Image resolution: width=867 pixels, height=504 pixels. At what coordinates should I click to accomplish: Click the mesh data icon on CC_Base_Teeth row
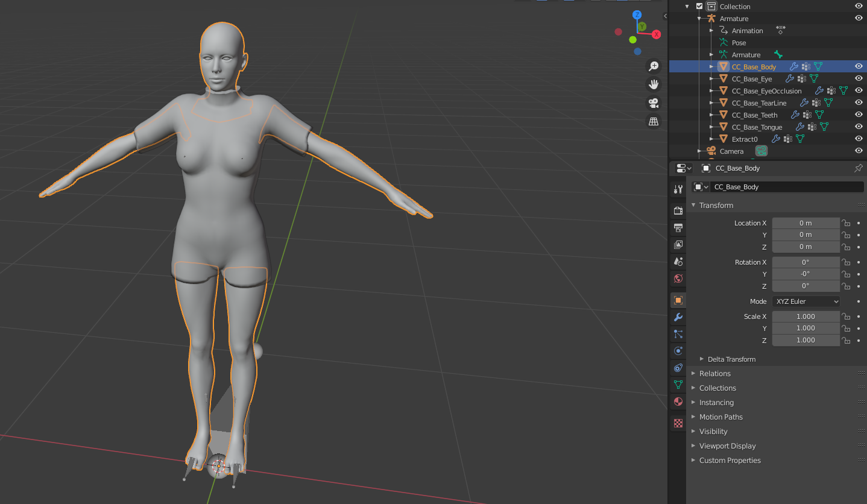[x=819, y=115]
